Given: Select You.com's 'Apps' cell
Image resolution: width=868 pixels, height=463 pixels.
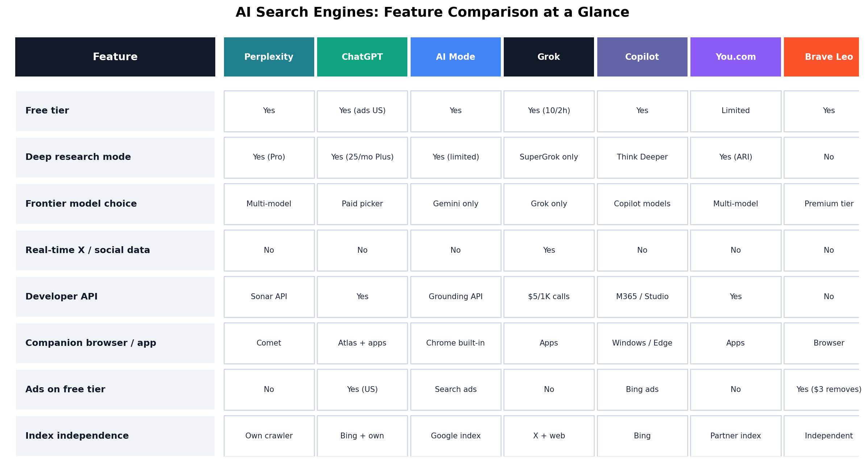Looking at the screenshot, I should click(x=736, y=343).
